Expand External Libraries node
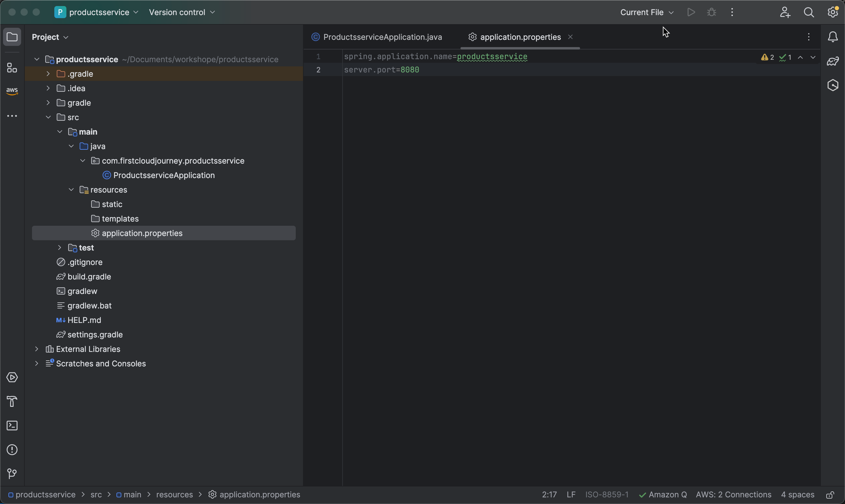Screen dimensions: 845x504 click(37, 349)
